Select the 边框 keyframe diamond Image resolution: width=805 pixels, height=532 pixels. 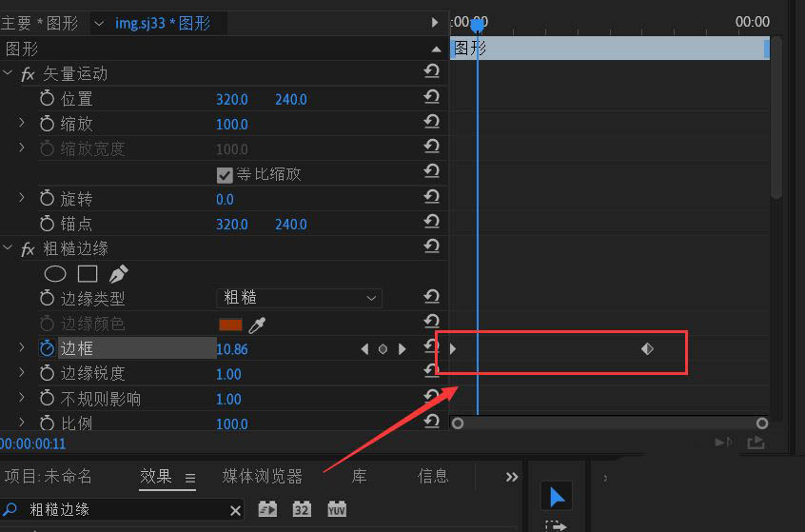(x=647, y=349)
